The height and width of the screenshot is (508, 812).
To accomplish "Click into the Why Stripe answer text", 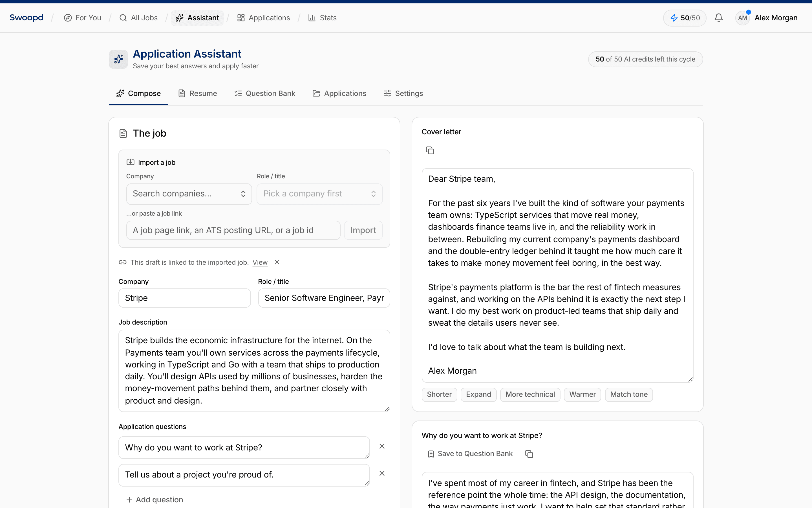I will (557, 491).
